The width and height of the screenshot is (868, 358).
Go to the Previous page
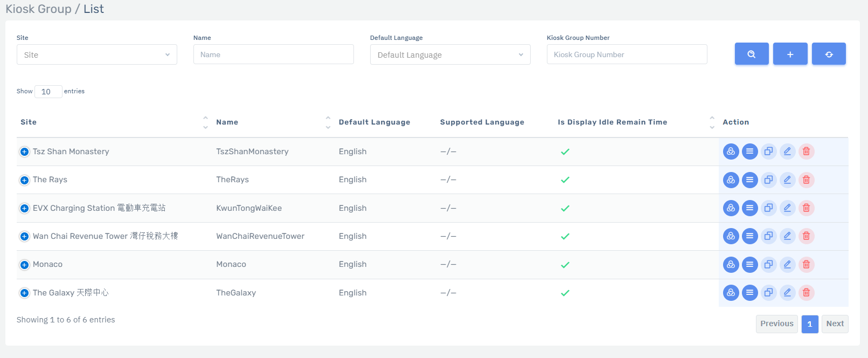[776, 324]
